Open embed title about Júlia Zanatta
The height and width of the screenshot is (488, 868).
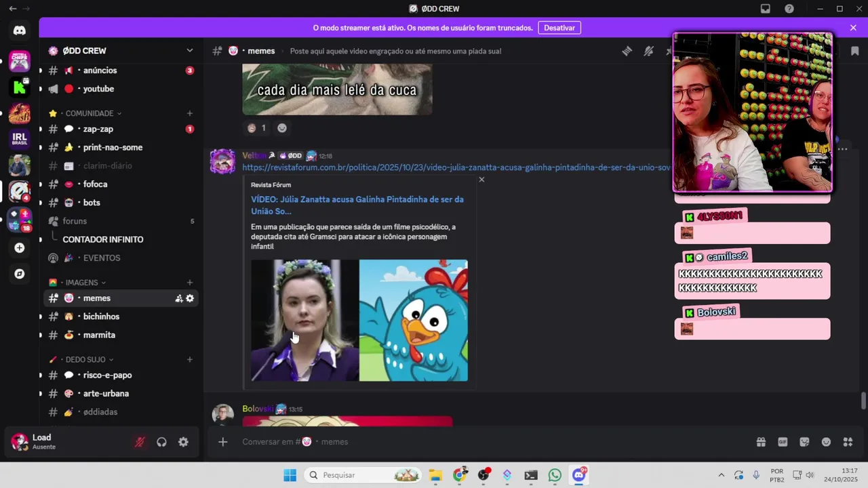[357, 205]
